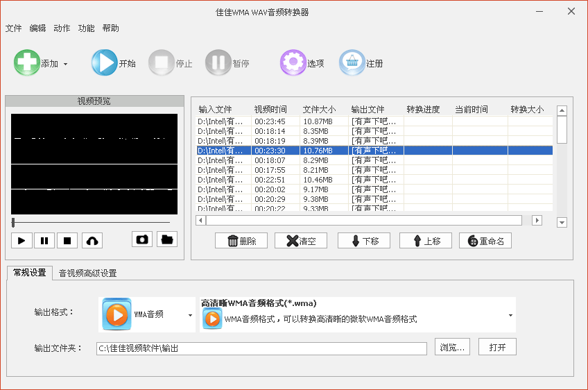This screenshot has height=390, width=588.
Task: Open the 编辑 menu
Action: pyautogui.click(x=37, y=28)
